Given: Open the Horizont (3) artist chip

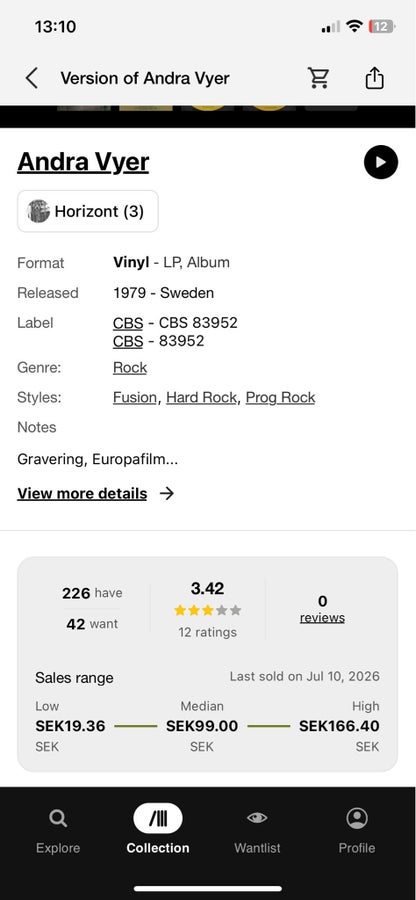Looking at the screenshot, I should tap(88, 211).
